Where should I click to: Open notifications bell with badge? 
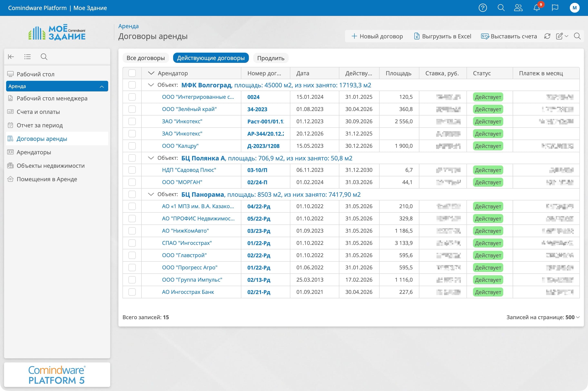coord(537,8)
